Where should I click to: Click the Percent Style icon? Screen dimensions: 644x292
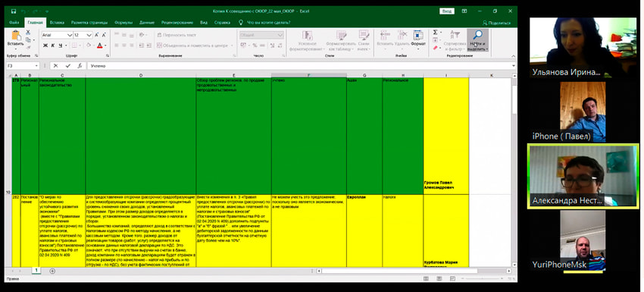coord(255,46)
